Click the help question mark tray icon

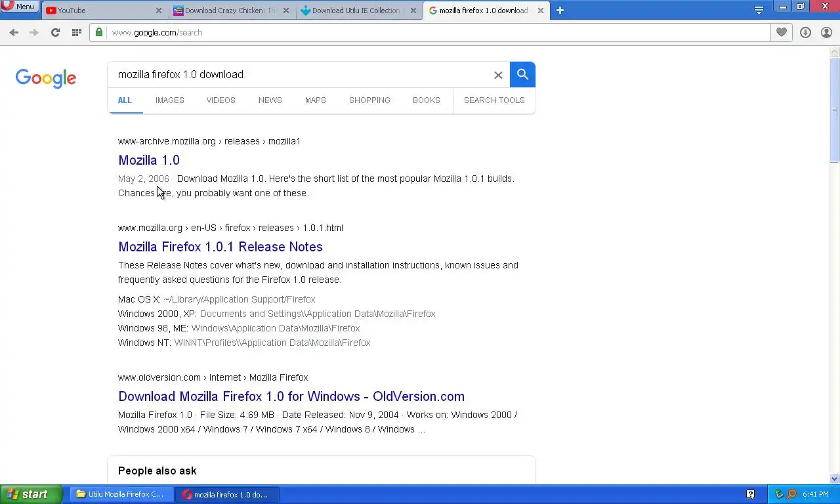751,495
